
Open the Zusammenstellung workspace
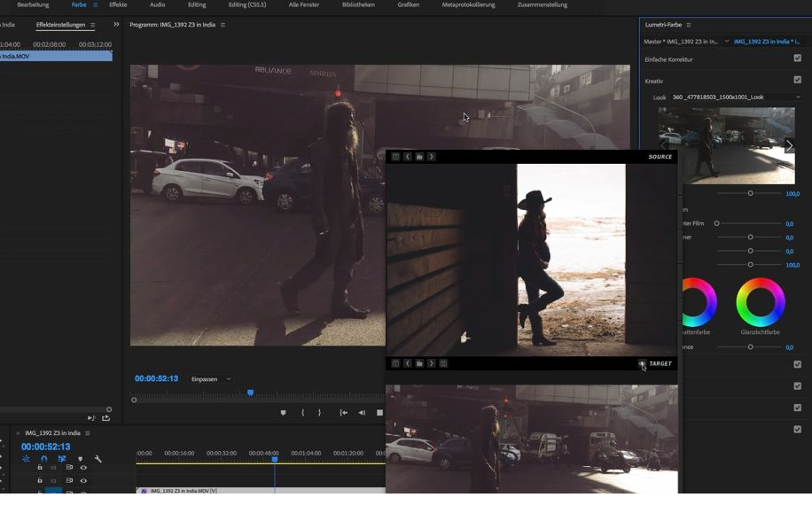543,4
